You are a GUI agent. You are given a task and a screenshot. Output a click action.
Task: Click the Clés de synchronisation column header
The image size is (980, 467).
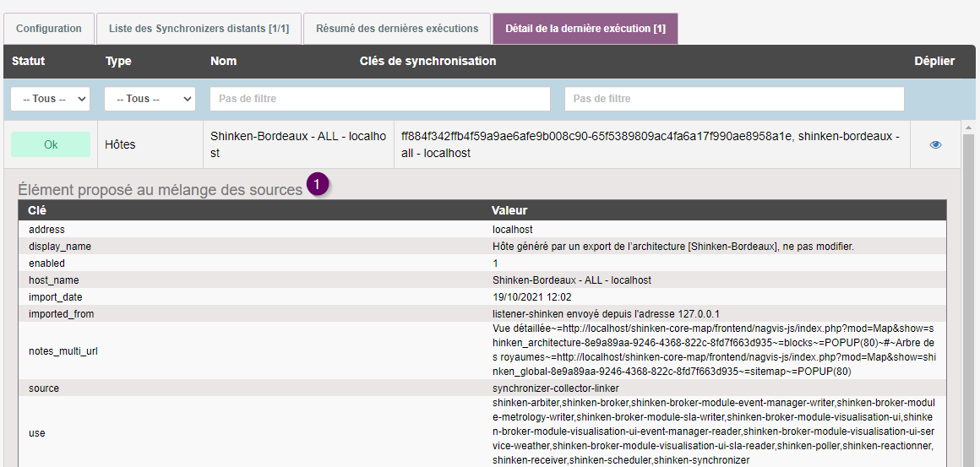(x=427, y=61)
